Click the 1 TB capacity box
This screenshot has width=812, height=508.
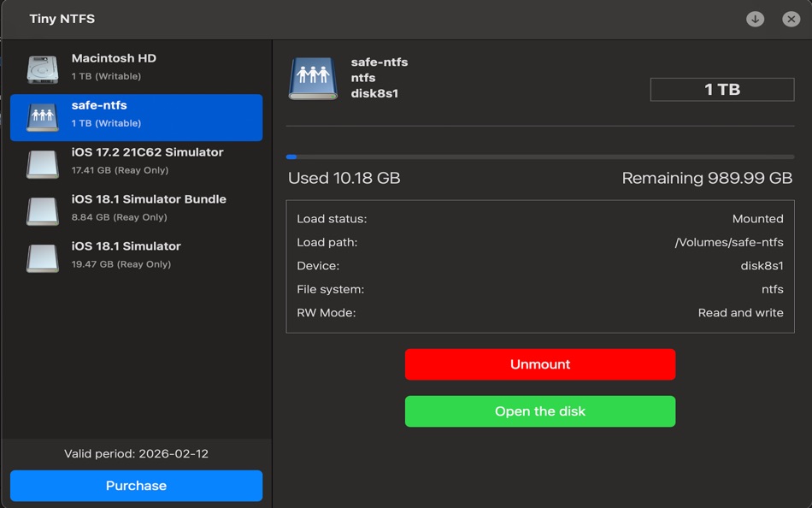tap(722, 90)
